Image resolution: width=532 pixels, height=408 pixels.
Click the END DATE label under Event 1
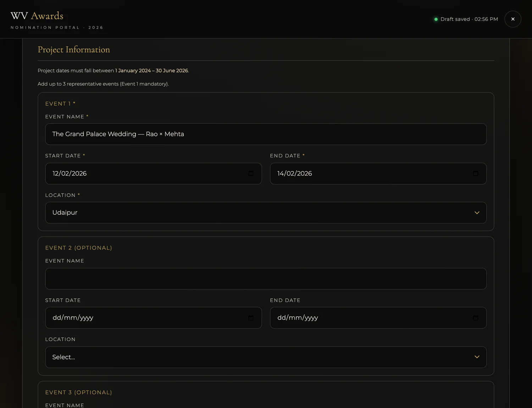(287, 156)
